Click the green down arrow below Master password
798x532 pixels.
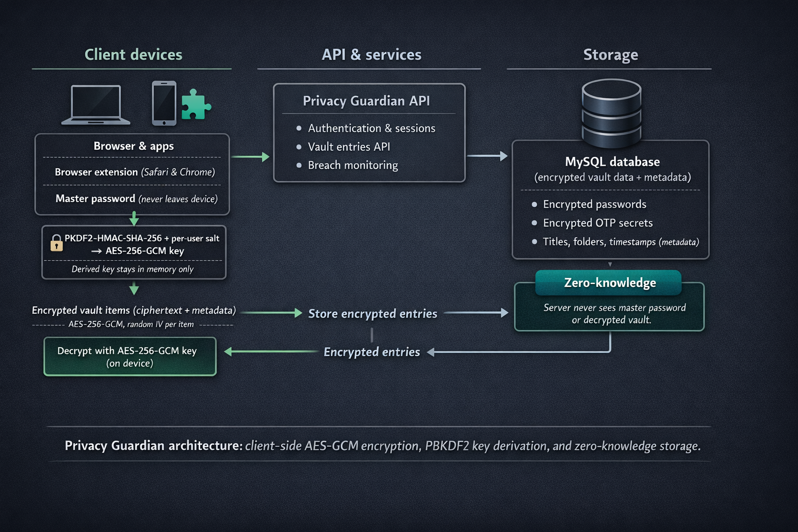(x=134, y=219)
